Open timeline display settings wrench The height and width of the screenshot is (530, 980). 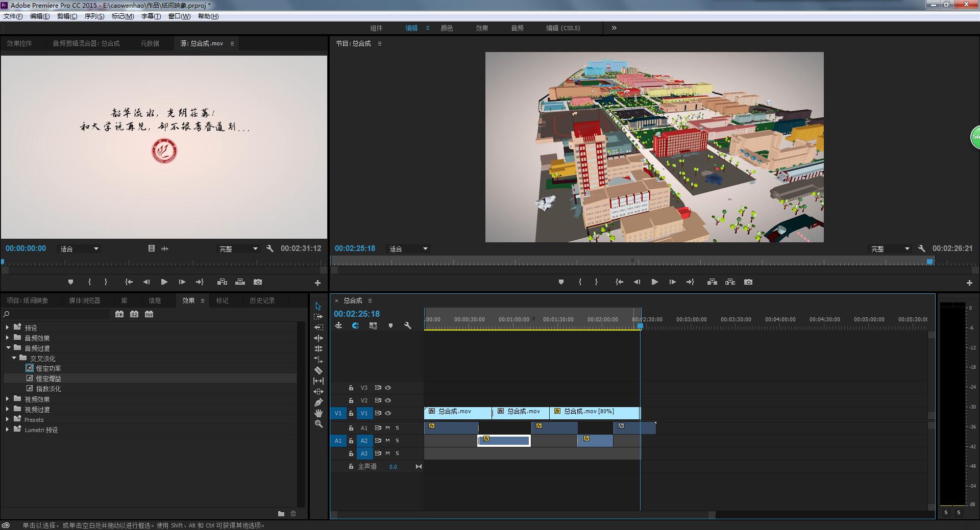(408, 325)
